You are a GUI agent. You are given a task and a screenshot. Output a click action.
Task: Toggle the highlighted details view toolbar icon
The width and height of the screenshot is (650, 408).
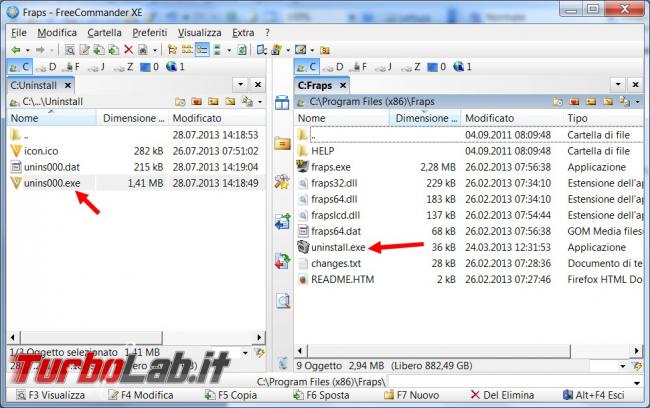click(x=202, y=50)
